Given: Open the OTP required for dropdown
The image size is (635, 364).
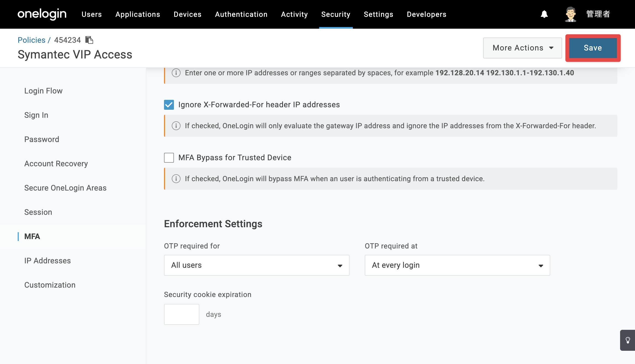Looking at the screenshot, I should (256, 265).
